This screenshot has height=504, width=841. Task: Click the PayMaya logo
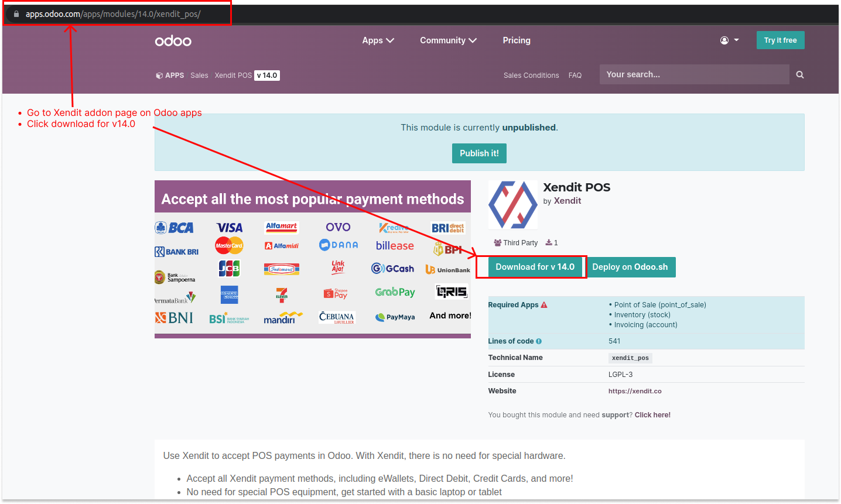pos(395,317)
